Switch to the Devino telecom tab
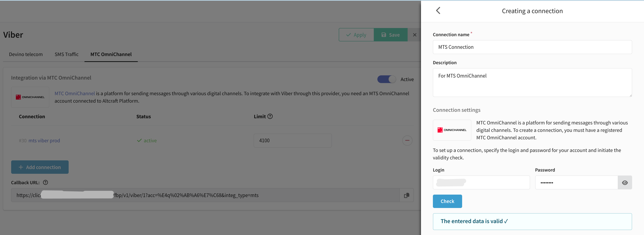The height and width of the screenshot is (235, 644). (26, 54)
